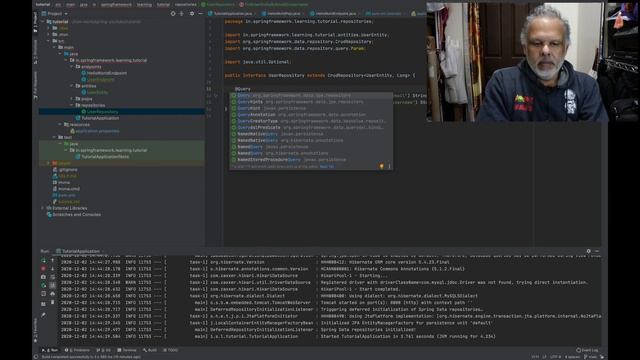Image resolution: width=640 pixels, height=360 pixels.
Task: Collapse the repositories package
Action: coord(72,105)
